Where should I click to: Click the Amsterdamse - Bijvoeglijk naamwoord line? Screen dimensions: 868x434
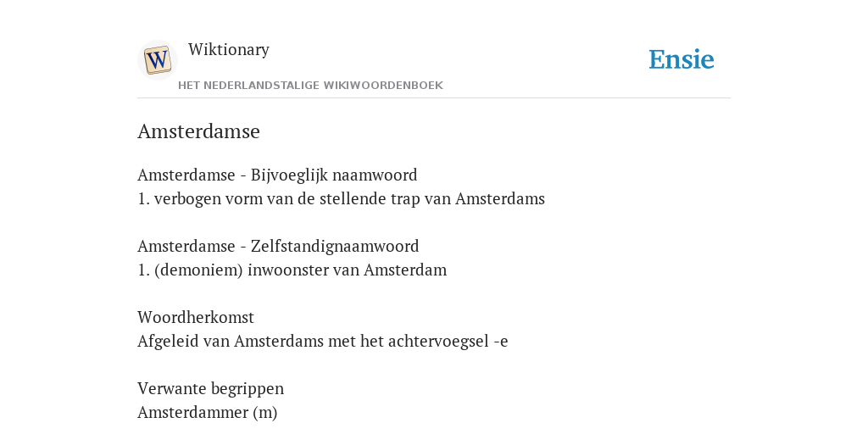(x=277, y=175)
